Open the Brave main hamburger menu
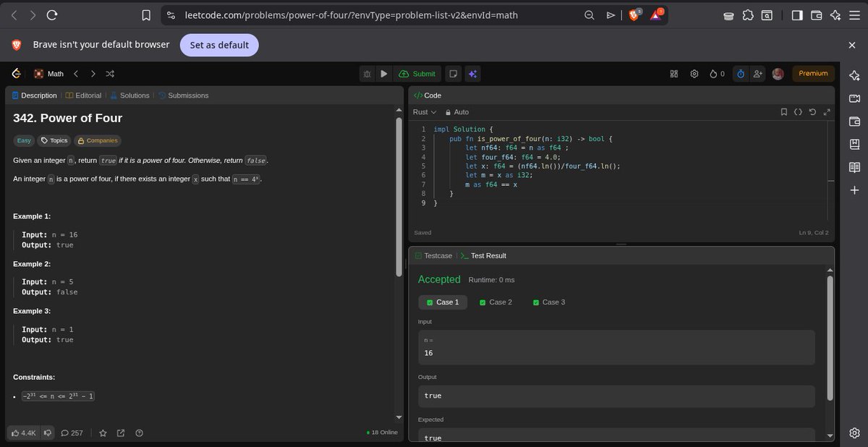 coord(854,14)
